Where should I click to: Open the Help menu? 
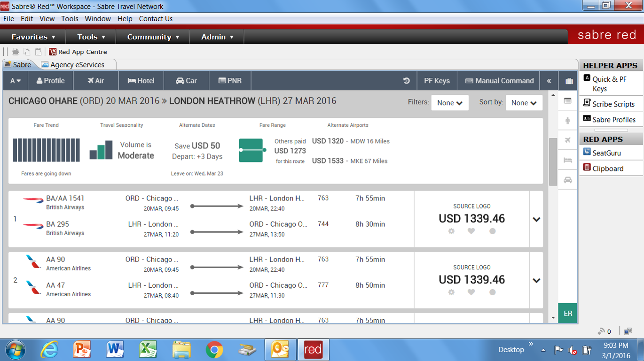(125, 19)
